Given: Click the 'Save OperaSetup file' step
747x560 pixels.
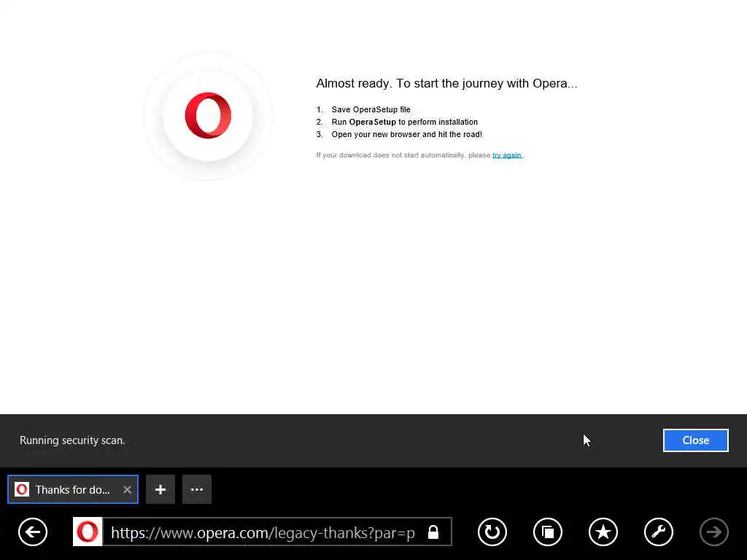Looking at the screenshot, I should 371,109.
